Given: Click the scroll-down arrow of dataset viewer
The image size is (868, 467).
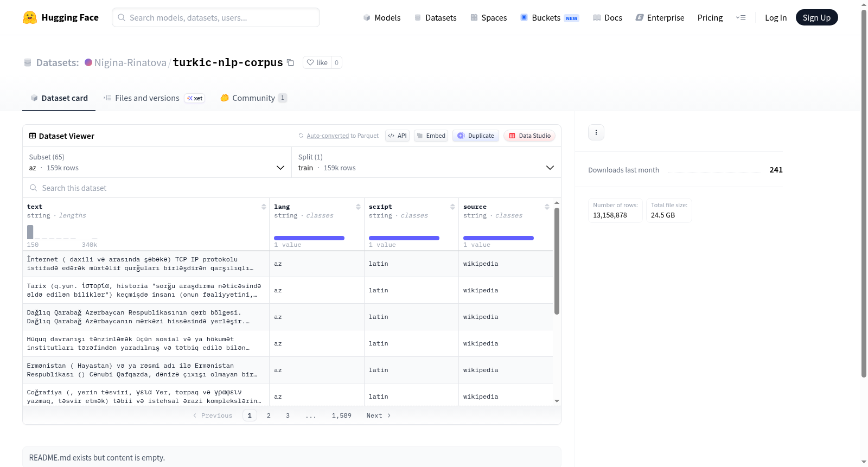Looking at the screenshot, I should [557, 401].
